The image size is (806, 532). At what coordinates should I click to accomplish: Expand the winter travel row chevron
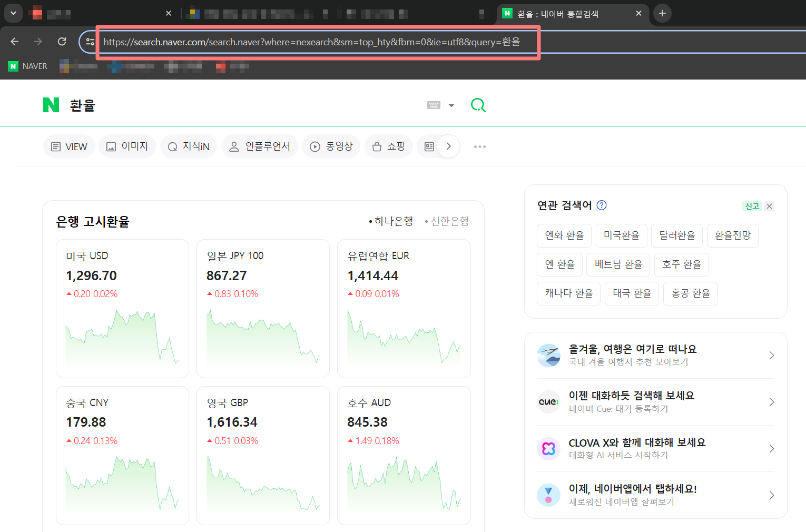771,356
